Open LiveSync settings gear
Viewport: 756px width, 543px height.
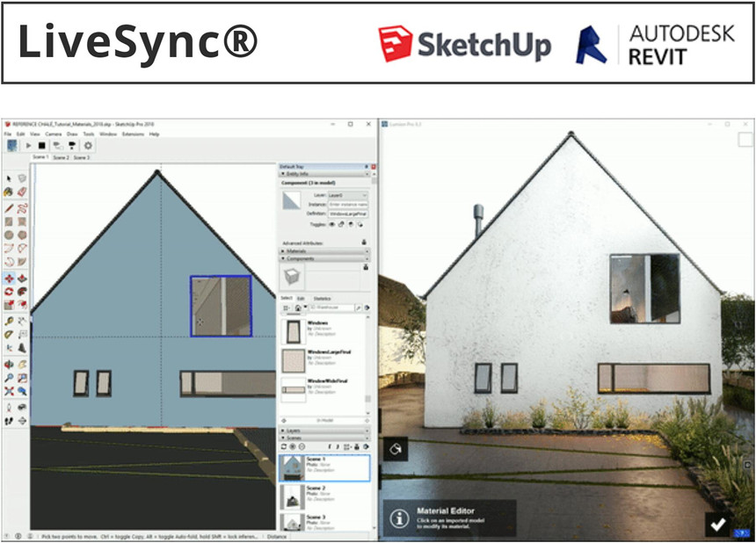(x=88, y=146)
